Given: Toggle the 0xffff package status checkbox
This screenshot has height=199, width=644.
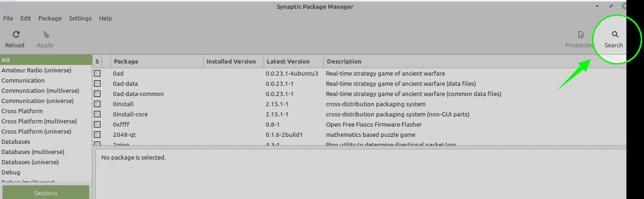Looking at the screenshot, I should point(97,124).
